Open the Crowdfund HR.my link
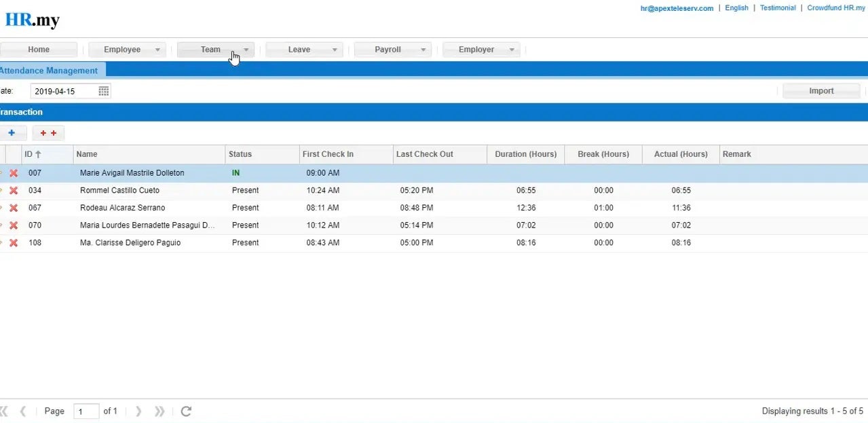The image size is (868, 423). click(x=835, y=7)
